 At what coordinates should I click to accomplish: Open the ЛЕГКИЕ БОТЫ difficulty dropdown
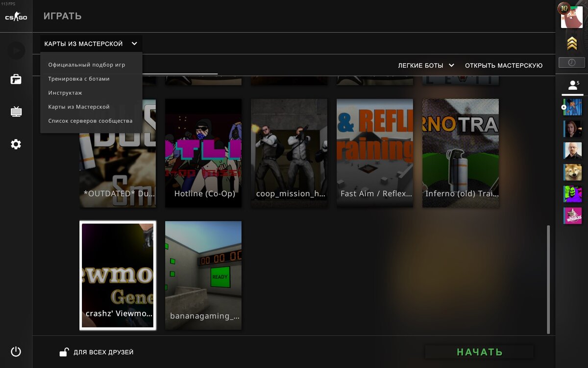pos(426,65)
